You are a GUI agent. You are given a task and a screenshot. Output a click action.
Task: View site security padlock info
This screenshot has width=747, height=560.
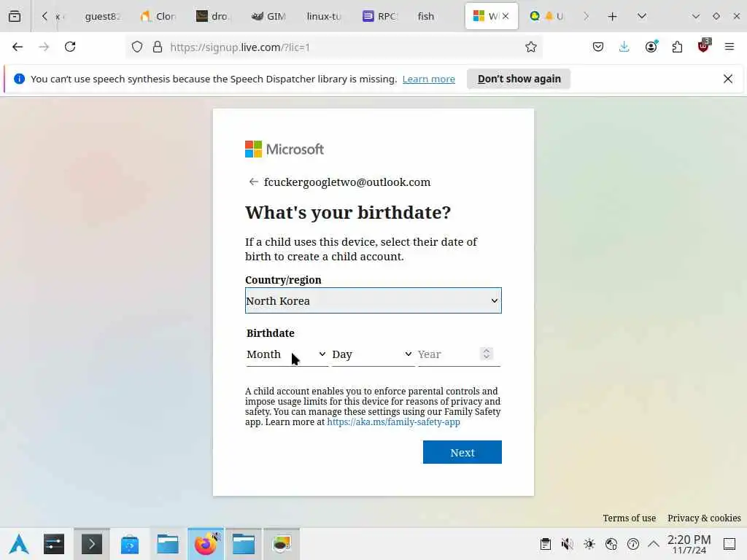click(158, 47)
